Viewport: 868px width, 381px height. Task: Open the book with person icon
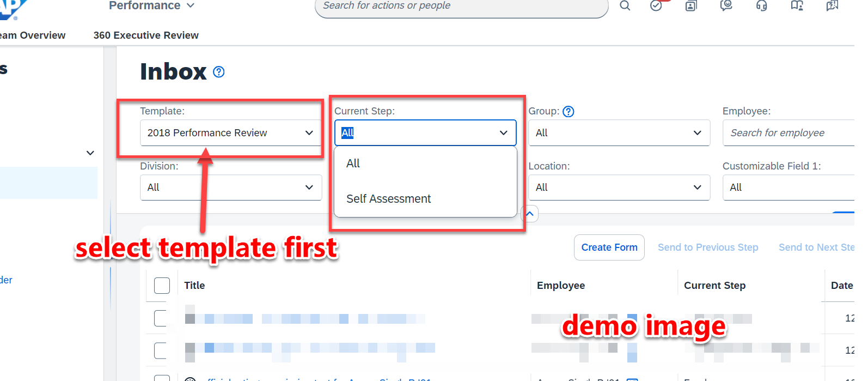(x=797, y=6)
